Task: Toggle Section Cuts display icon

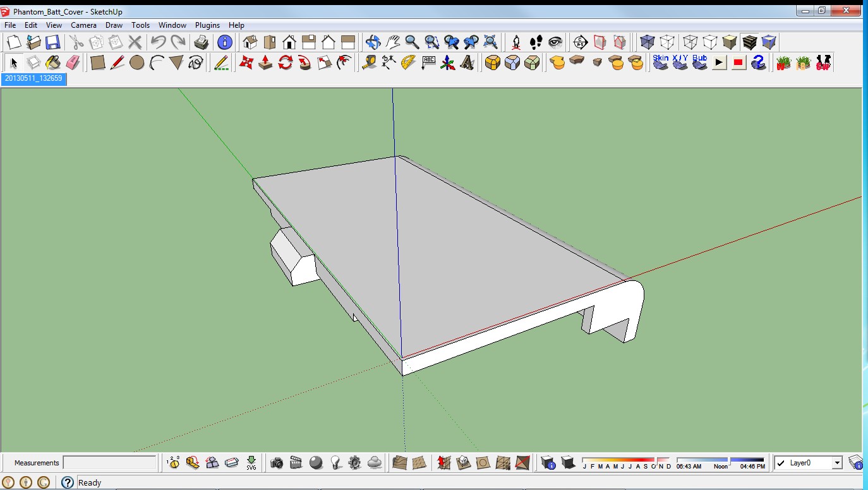Action: point(620,42)
